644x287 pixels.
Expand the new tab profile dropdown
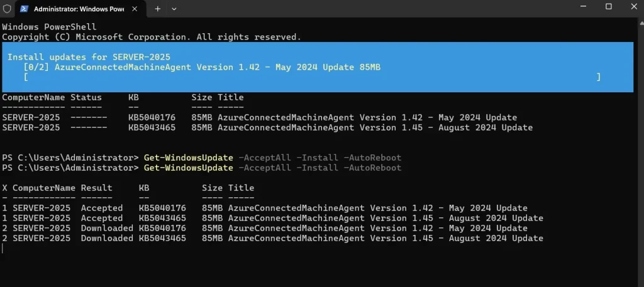174,9
